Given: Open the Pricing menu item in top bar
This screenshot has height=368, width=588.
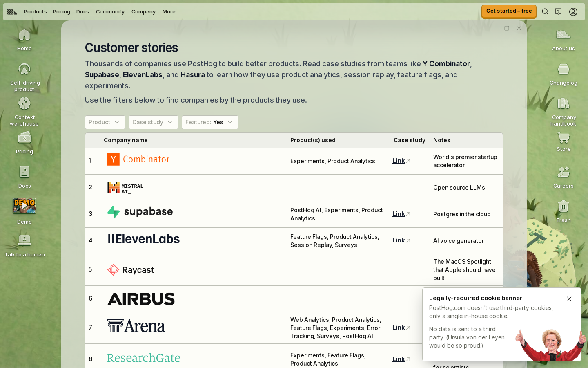Looking at the screenshot, I should click(62, 12).
